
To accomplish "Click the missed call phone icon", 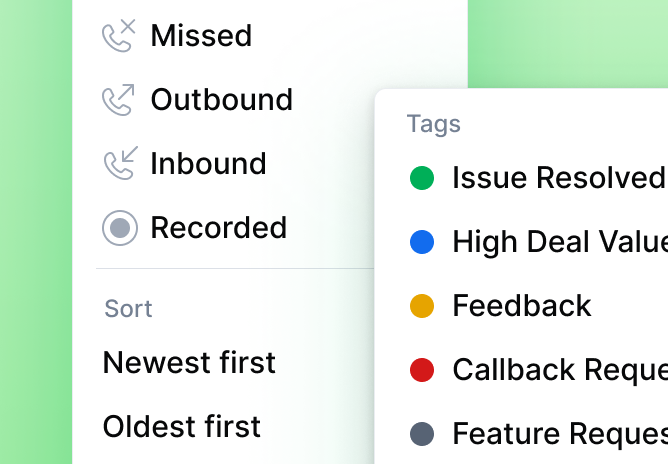I will coord(119,36).
